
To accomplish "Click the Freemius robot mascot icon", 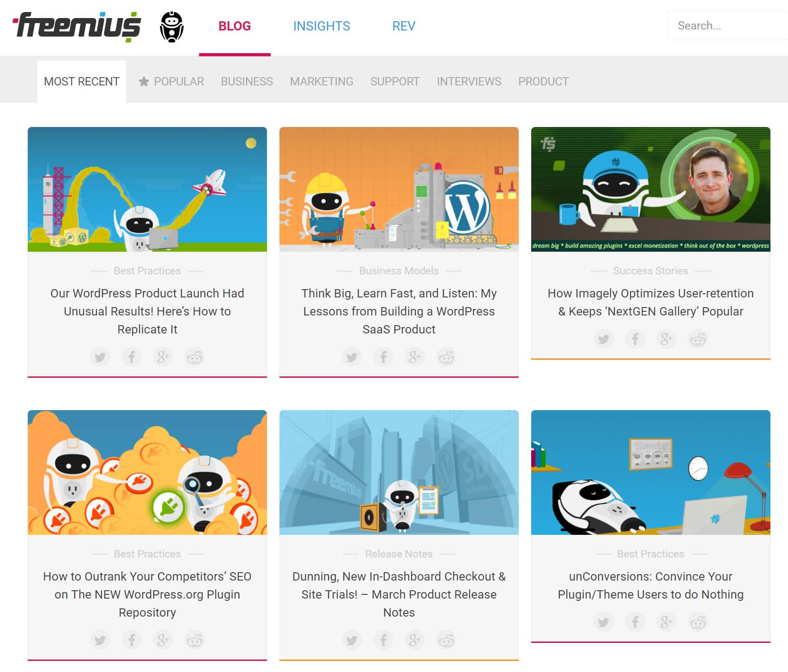I will [x=171, y=26].
